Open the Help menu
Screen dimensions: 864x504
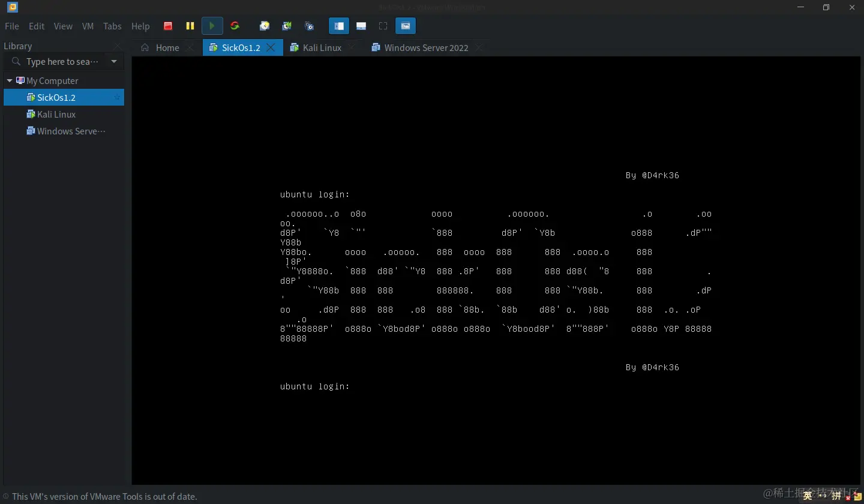click(140, 26)
